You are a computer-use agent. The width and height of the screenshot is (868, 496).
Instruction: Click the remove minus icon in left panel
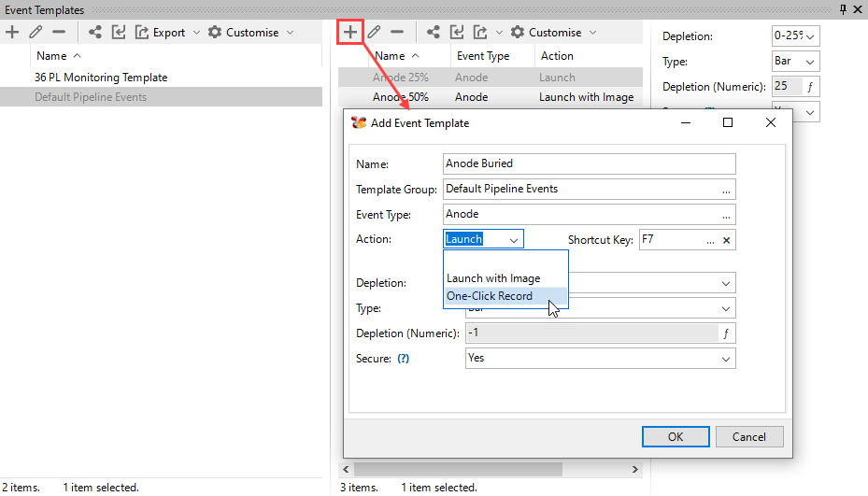59,32
